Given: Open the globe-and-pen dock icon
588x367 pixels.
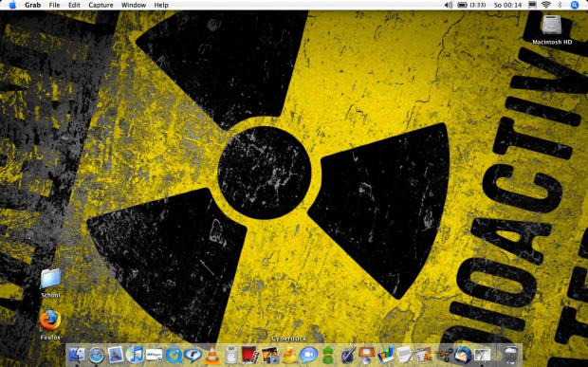Looking at the screenshot, I should pyautogui.click(x=347, y=355).
